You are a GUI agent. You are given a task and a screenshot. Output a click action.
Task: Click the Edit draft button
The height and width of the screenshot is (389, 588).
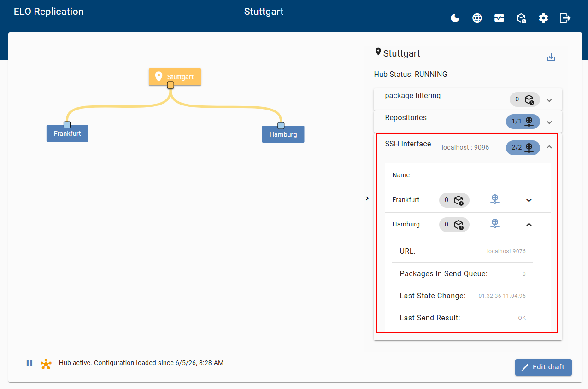tap(543, 367)
